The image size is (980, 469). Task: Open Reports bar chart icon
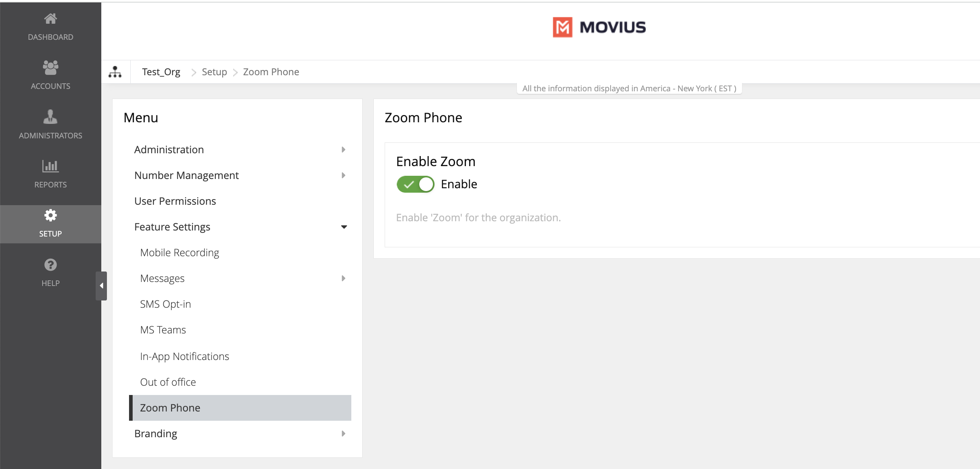coord(50,166)
